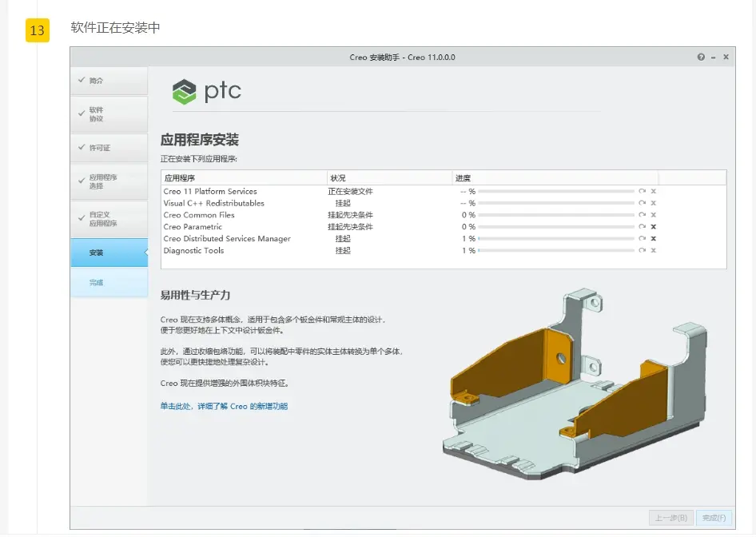Screen dimensions: 756x537
Task: Retry Creo Distributed Services Manager install
Action: pos(642,238)
